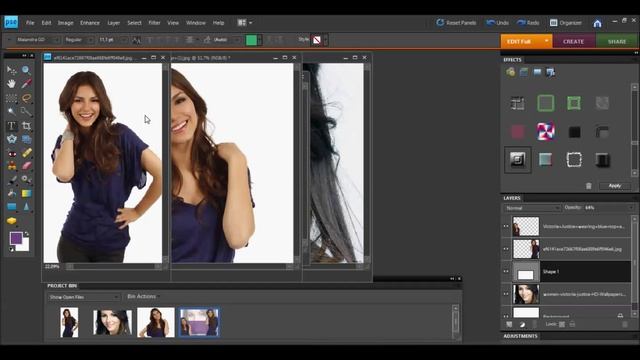Select the Sponge tool
The width and height of the screenshot is (640, 360).
point(11,221)
